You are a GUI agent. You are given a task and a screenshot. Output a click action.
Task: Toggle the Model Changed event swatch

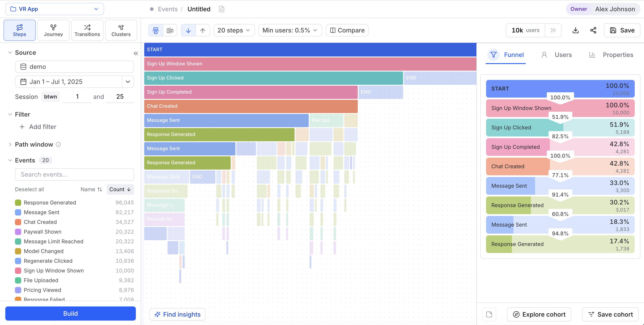point(18,251)
